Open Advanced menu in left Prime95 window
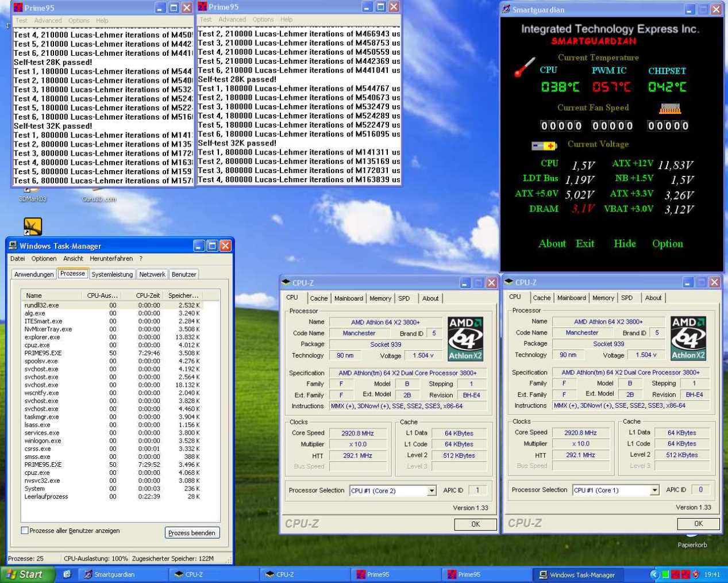Image resolution: width=728 pixels, height=583 pixels. click(x=48, y=21)
